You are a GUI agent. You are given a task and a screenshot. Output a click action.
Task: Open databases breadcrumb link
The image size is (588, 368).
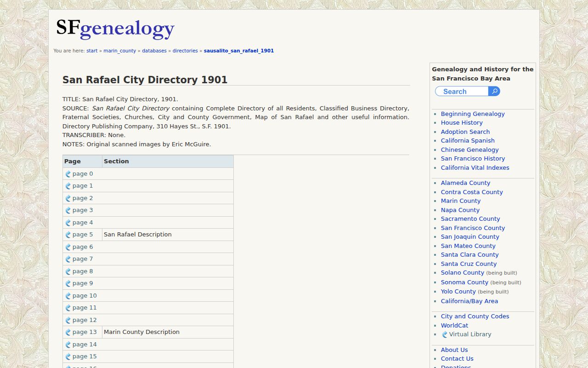pos(154,51)
